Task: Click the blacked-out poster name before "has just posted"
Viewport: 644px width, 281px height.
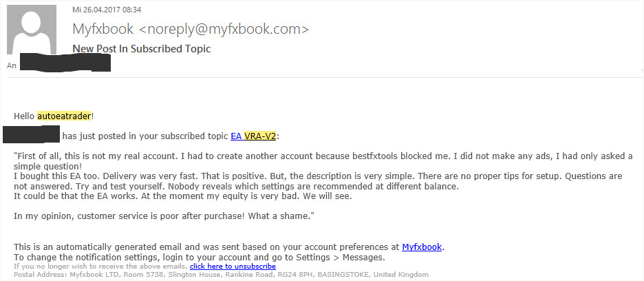Action: pyautogui.click(x=32, y=135)
